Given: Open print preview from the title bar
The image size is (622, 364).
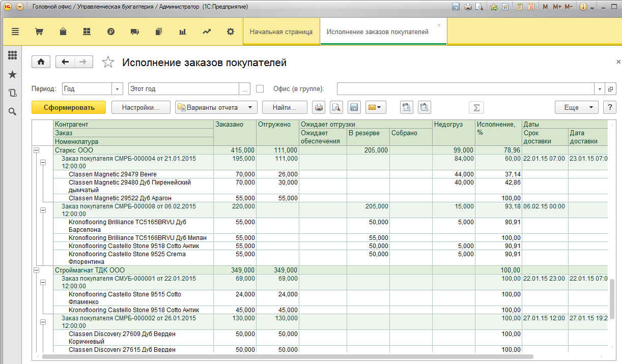Looking at the screenshot, I should click(x=479, y=7).
